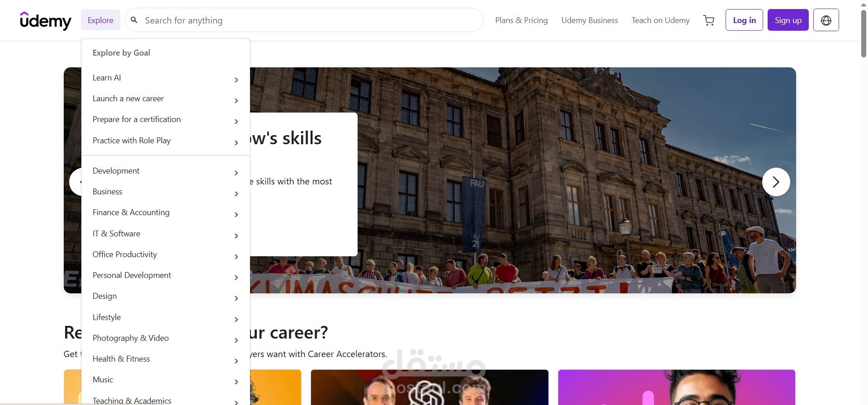Image resolution: width=868 pixels, height=405 pixels.
Task: Open Office Productivity category
Action: [165, 254]
